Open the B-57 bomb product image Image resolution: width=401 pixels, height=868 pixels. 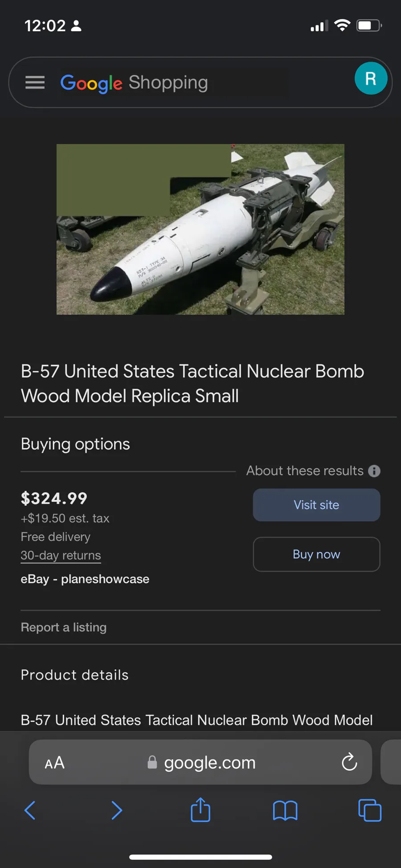coord(200,229)
